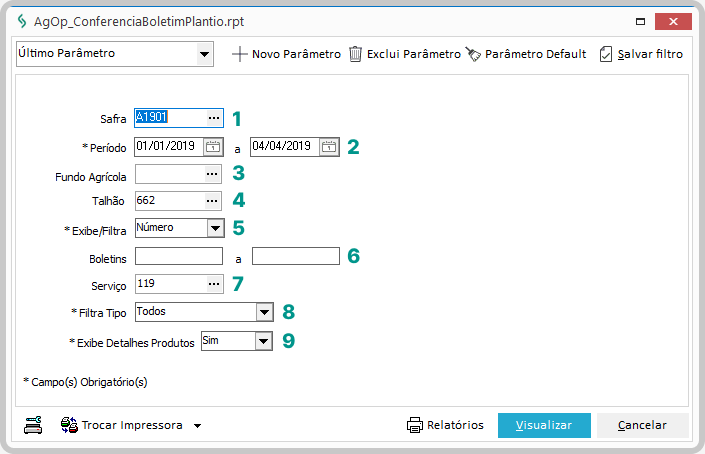Click the Exclui Parâmetro label

coord(414,54)
